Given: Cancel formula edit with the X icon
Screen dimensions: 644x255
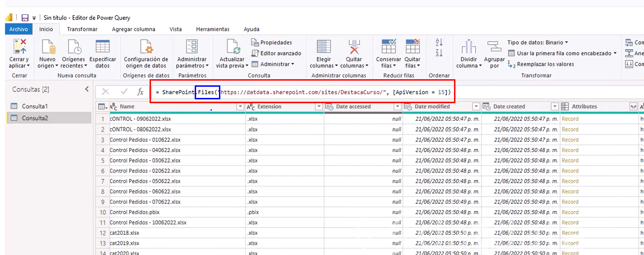Looking at the screenshot, I should point(106,92).
